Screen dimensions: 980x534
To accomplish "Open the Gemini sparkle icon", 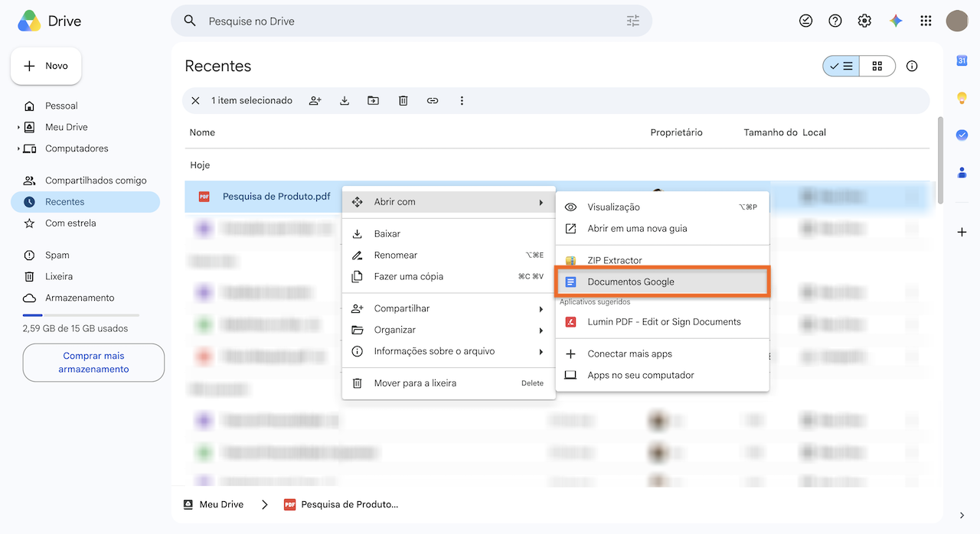I will (896, 21).
